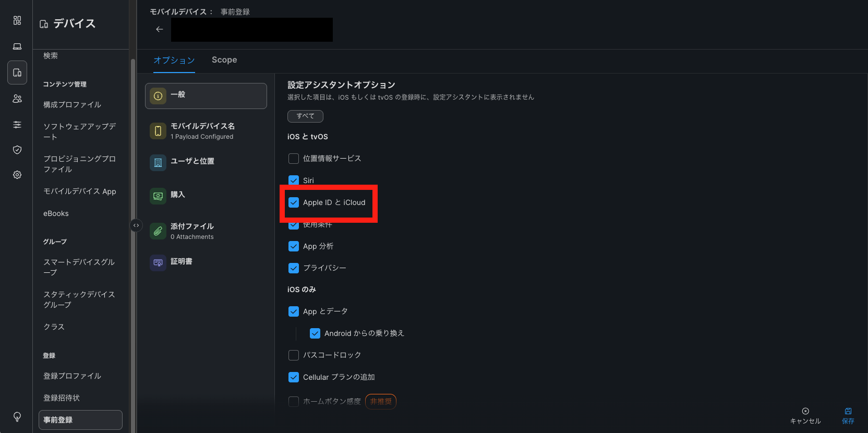This screenshot has height=433, width=868.
Task: Uncheck the プライバシー checkbox
Action: 294,268
